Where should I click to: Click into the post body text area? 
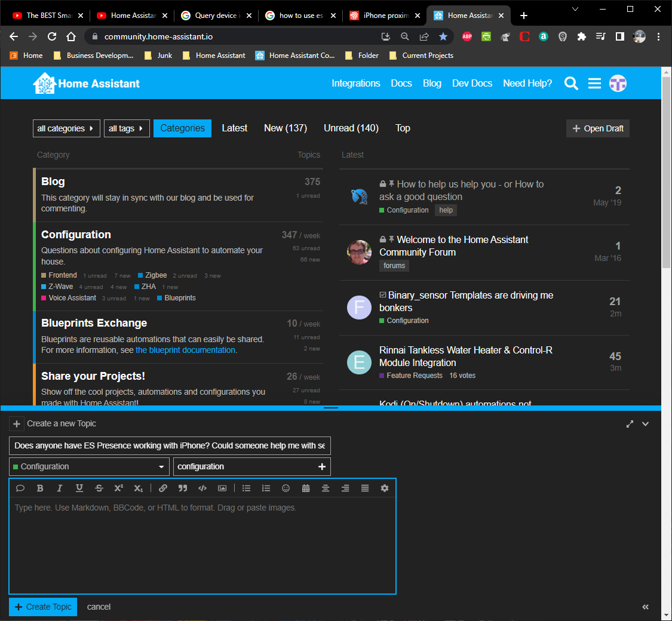pyautogui.click(x=202, y=545)
